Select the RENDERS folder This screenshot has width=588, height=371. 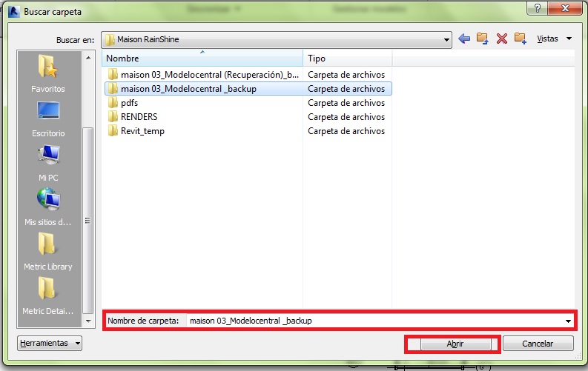coord(139,117)
